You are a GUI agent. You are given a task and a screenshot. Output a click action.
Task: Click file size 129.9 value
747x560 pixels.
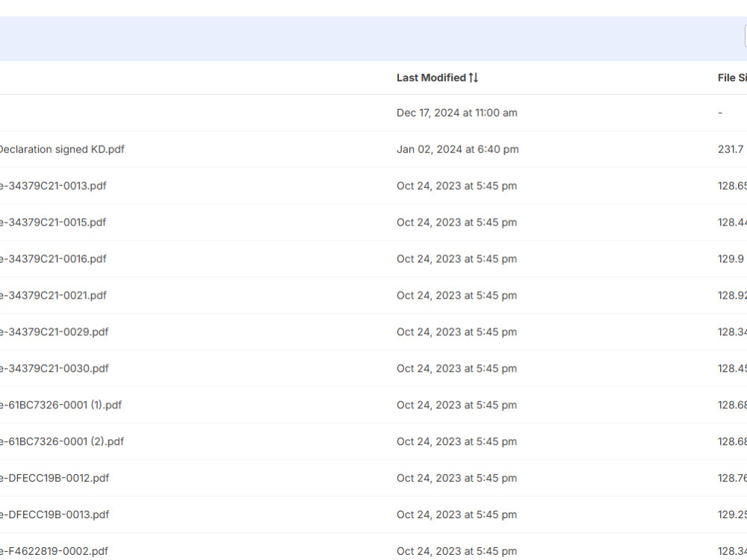tap(732, 258)
